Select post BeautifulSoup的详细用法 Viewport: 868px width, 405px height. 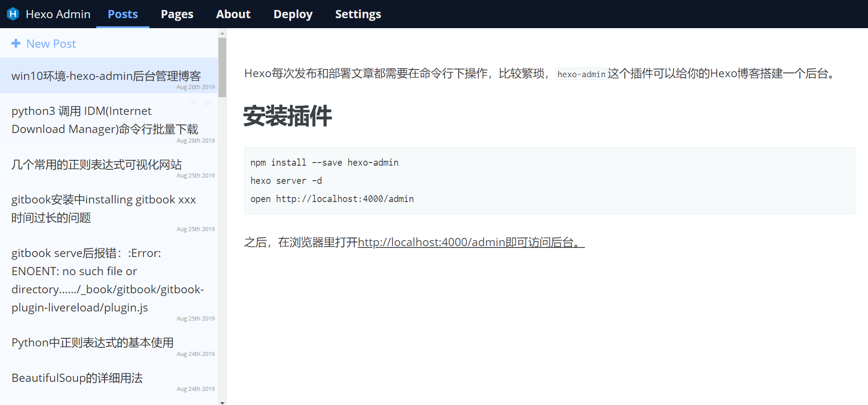(109, 378)
